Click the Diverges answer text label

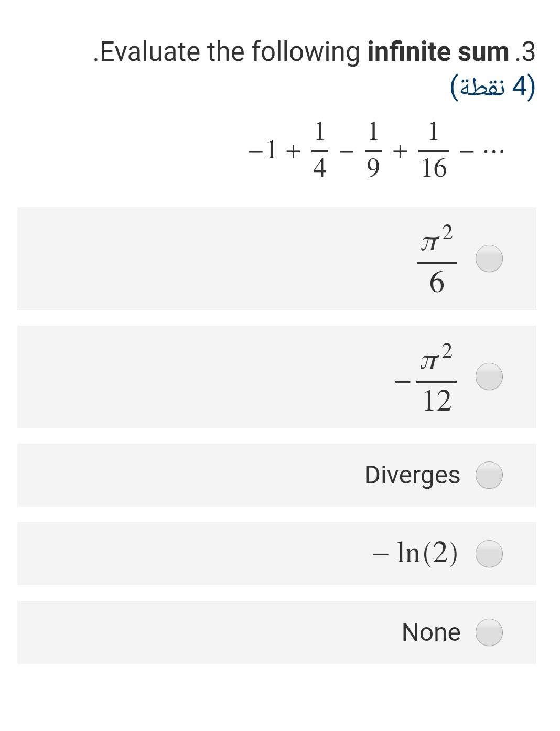tap(412, 475)
